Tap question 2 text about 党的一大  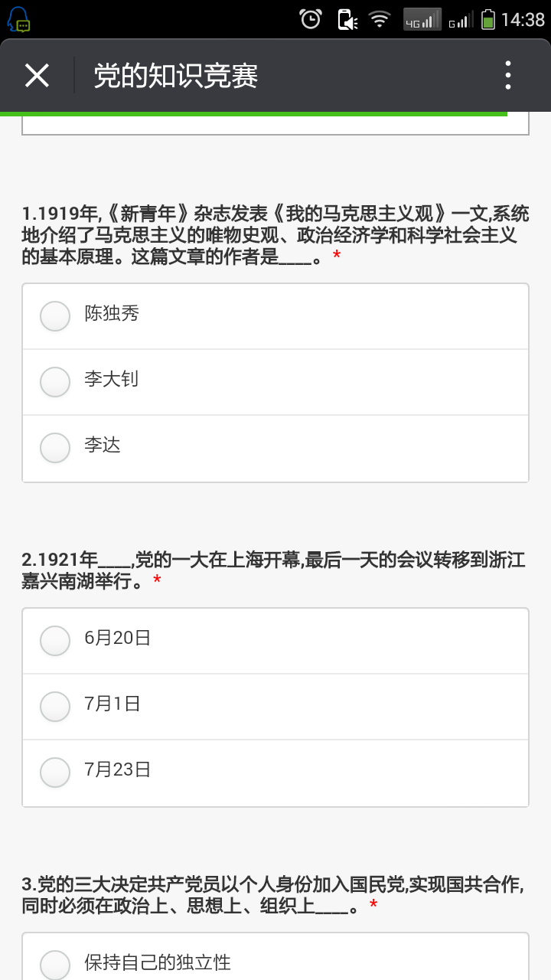tap(275, 570)
